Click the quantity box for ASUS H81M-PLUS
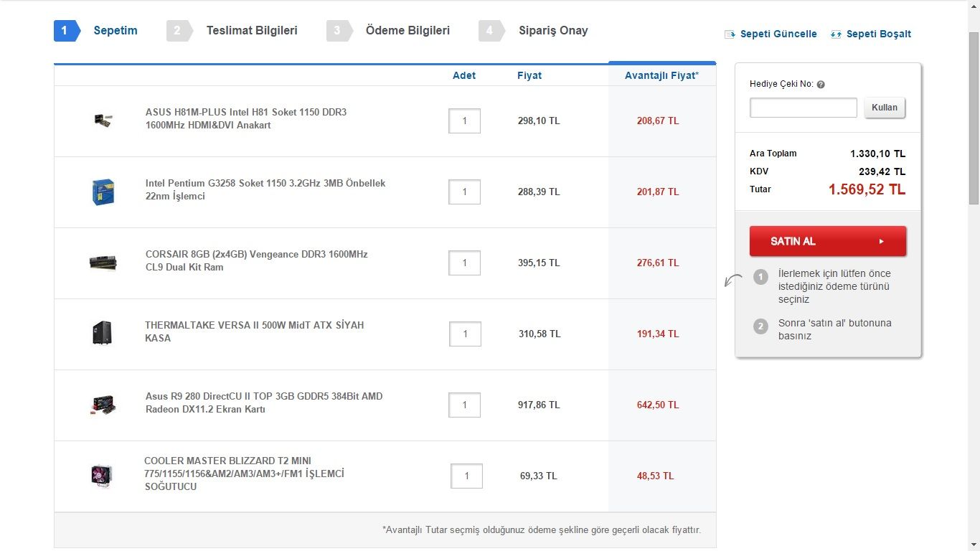This screenshot has height=551, width=980. coord(464,121)
